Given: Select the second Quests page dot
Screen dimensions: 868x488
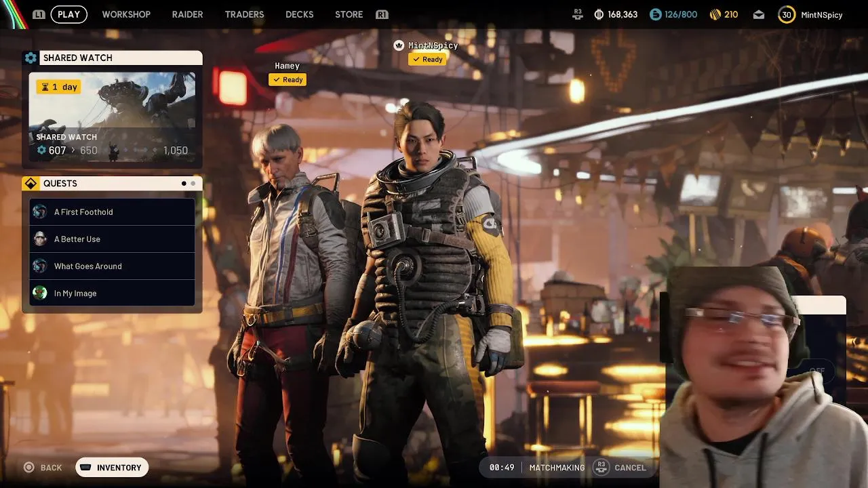Looking at the screenshot, I should point(193,184).
